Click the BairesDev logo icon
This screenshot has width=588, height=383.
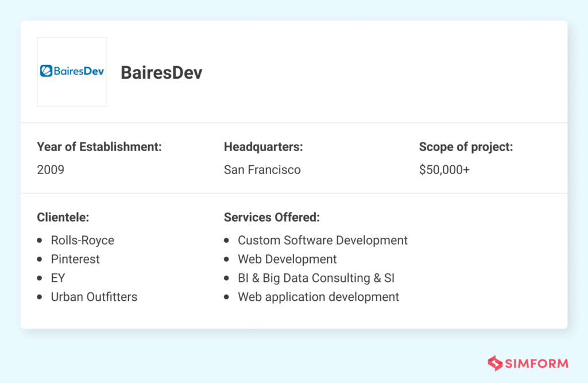point(71,71)
